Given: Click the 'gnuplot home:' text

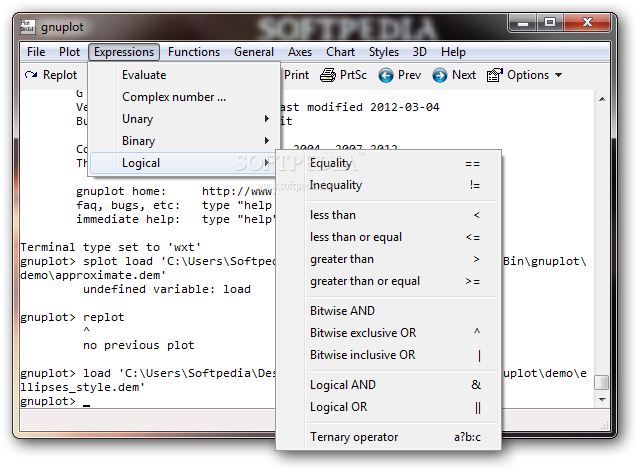Looking at the screenshot, I should click(121, 191).
